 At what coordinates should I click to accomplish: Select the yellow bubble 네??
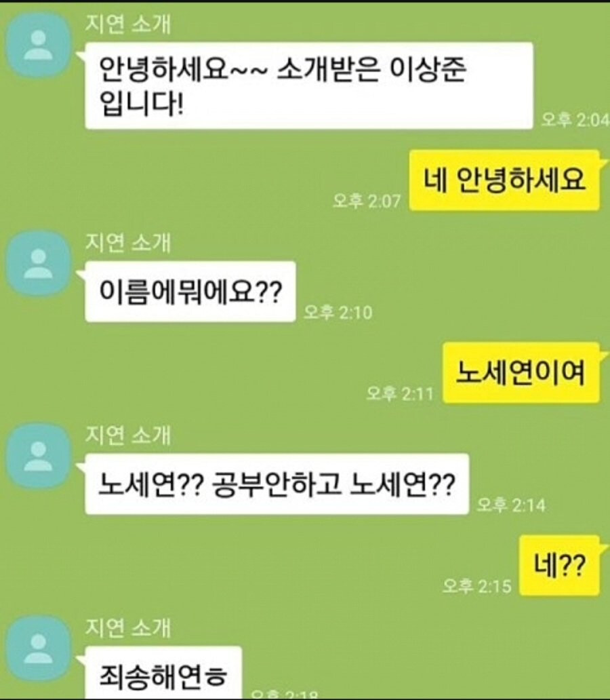pos(560,566)
